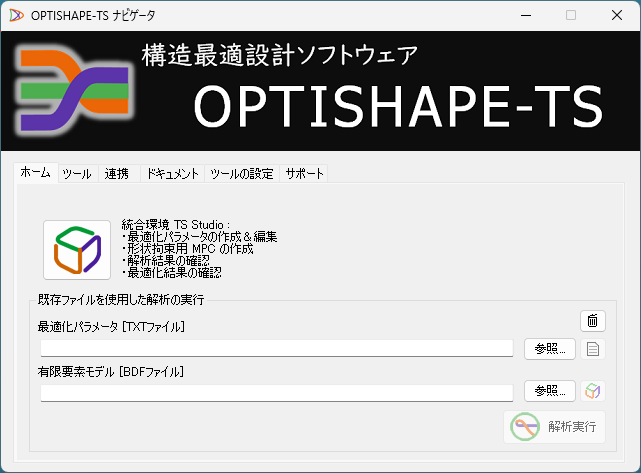This screenshot has height=473, width=641.
Task: Click 参照... for 最適化パラメータ TXT file
Action: [x=550, y=349]
